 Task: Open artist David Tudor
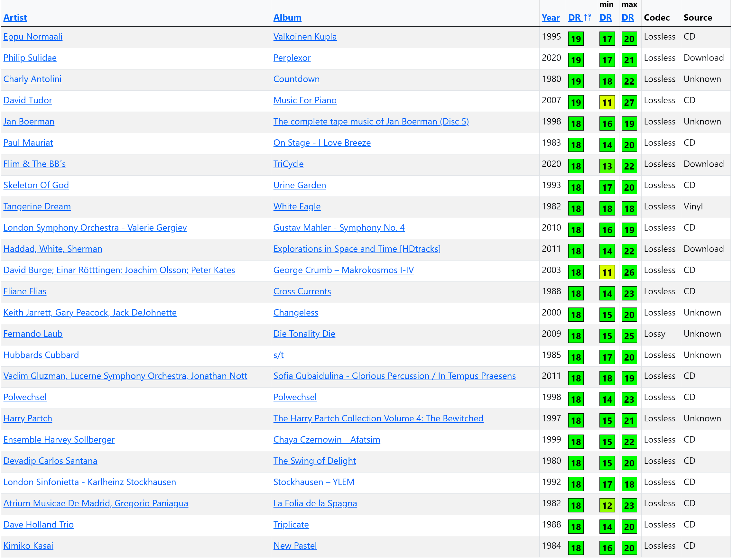tap(28, 100)
